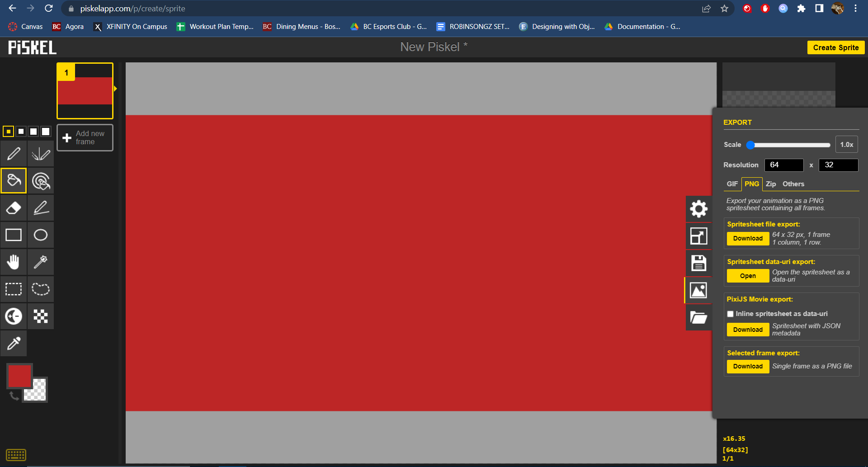Image resolution: width=868 pixels, height=467 pixels.
Task: Open the Workout Plan Temp... bookmark
Action: [x=215, y=27]
